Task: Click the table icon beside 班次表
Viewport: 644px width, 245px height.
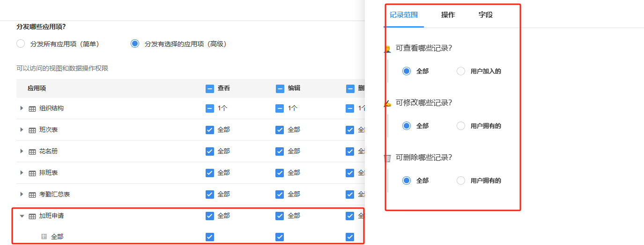Action: tap(32, 130)
